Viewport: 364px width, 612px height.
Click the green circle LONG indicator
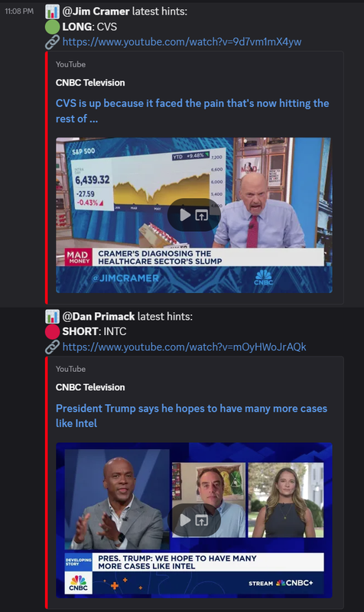pos(52,27)
